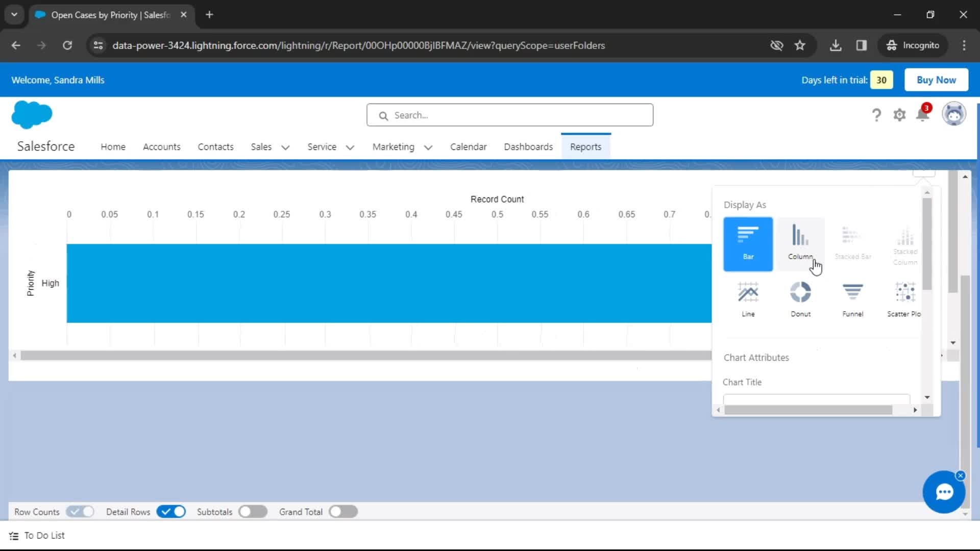
Task: Close the Open Cases by Priority tab
Action: pyautogui.click(x=184, y=15)
